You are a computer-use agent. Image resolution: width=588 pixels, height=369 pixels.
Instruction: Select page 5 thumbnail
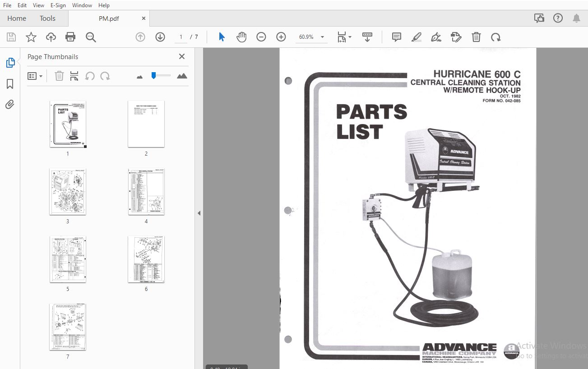click(68, 259)
